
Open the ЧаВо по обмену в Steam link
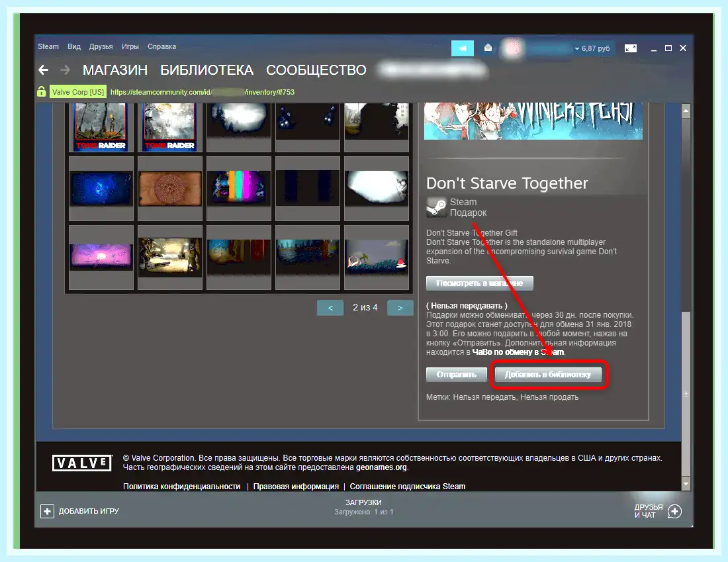coord(518,352)
